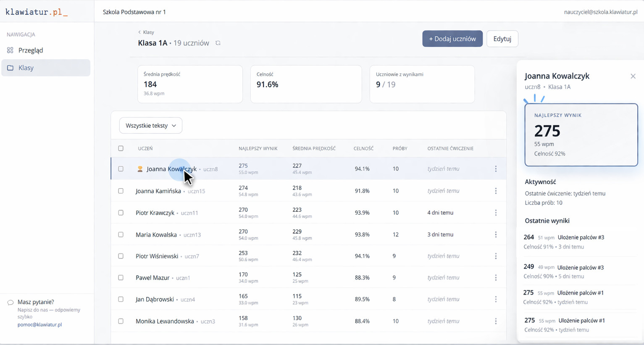Click the Przegląd grid icon in sidebar
Screen dimensions: 644x345
[10, 50]
